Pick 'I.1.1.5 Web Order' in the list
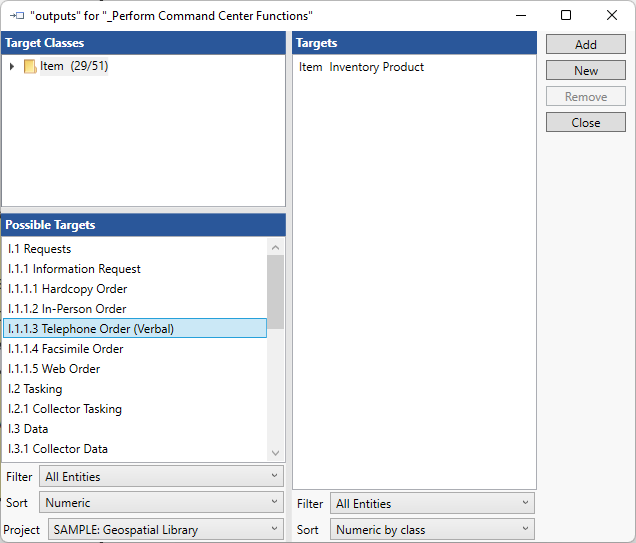 point(54,369)
